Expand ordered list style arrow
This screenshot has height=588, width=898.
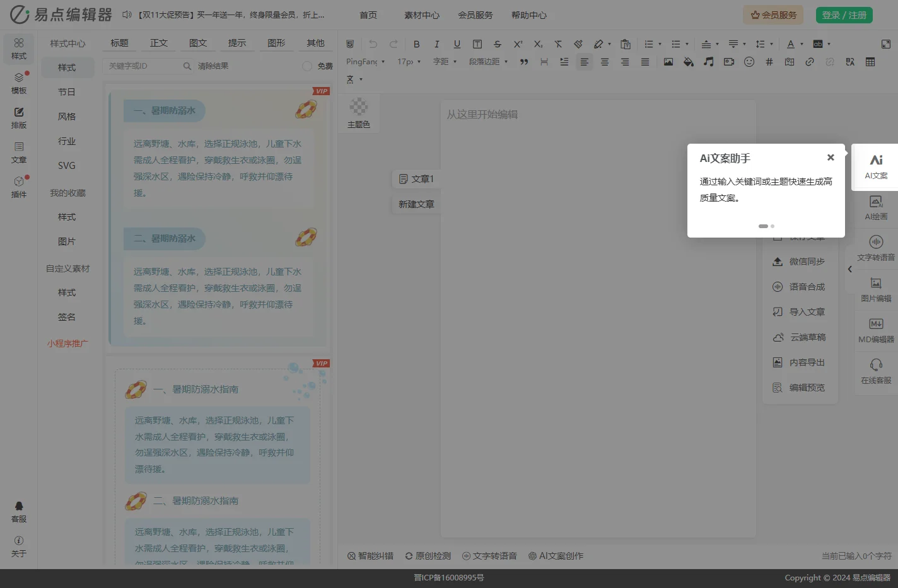click(x=660, y=44)
